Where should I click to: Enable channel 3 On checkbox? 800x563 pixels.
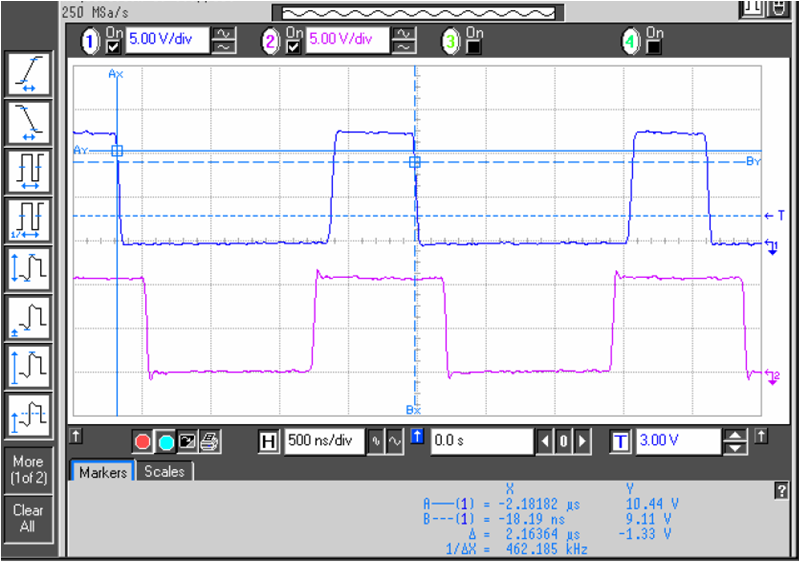click(473, 47)
